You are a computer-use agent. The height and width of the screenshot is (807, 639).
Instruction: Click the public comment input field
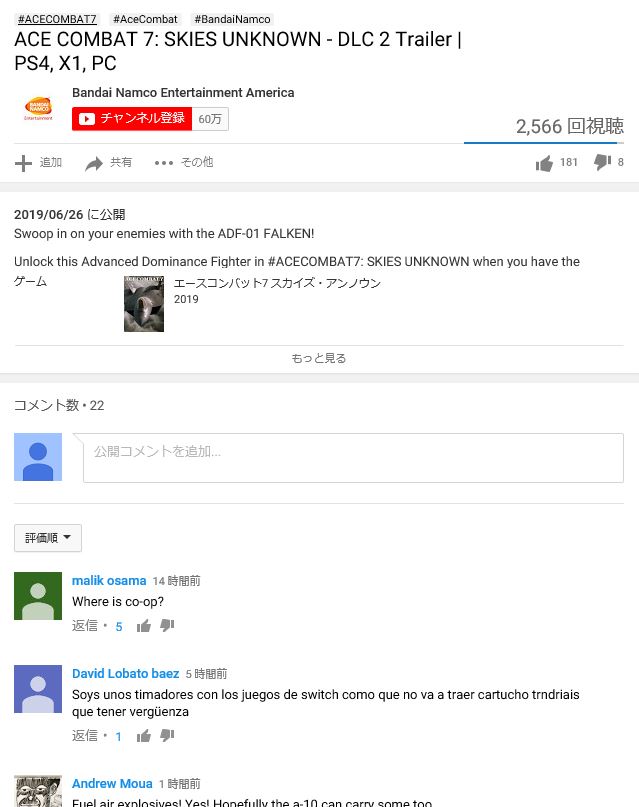(353, 458)
